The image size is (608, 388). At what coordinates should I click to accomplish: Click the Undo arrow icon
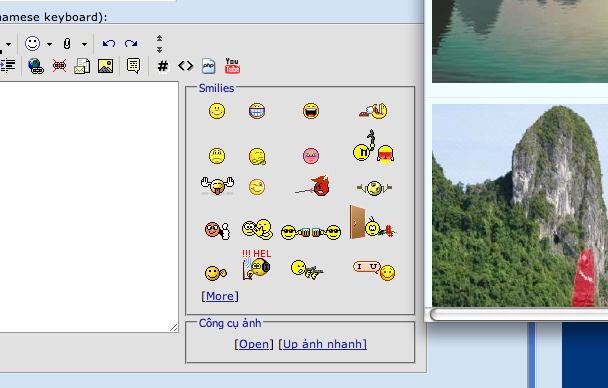[x=109, y=43]
